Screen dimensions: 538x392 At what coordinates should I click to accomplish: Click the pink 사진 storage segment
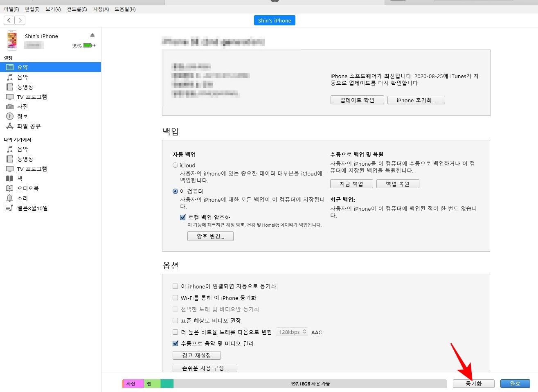point(133,383)
